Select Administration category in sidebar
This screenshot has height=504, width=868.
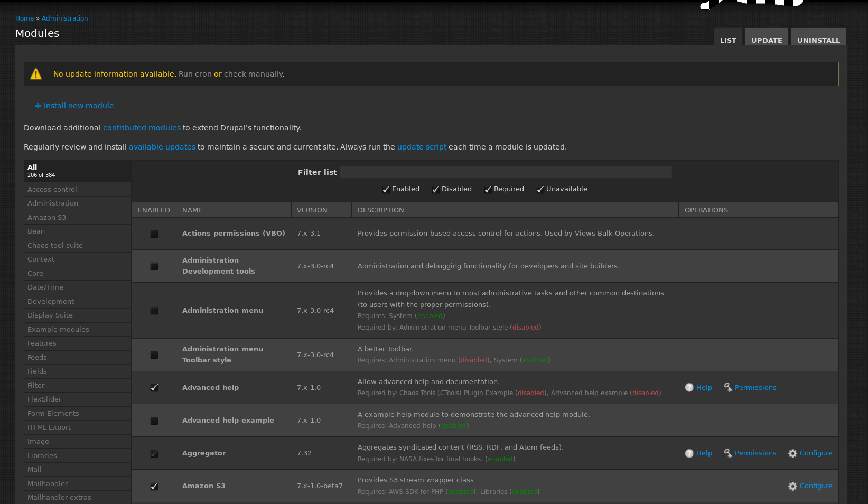78,203
